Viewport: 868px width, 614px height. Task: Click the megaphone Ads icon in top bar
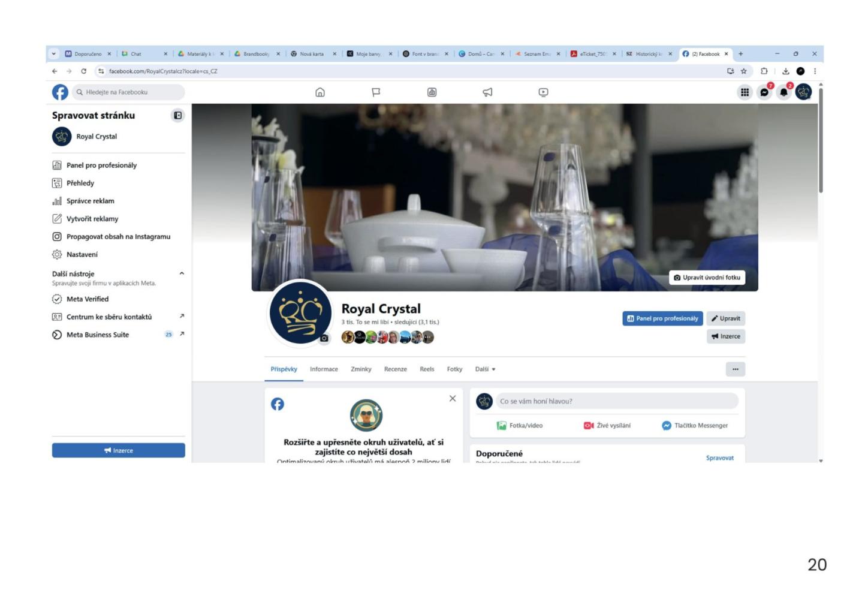(x=487, y=92)
